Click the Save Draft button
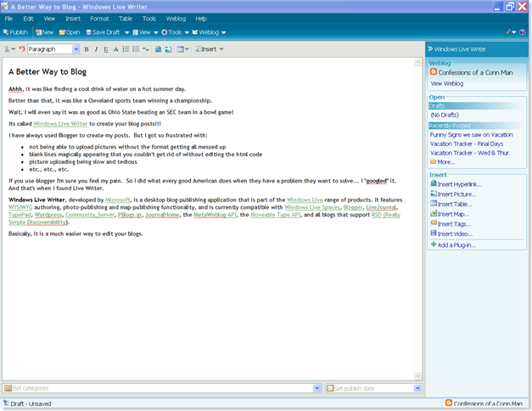 pos(103,32)
